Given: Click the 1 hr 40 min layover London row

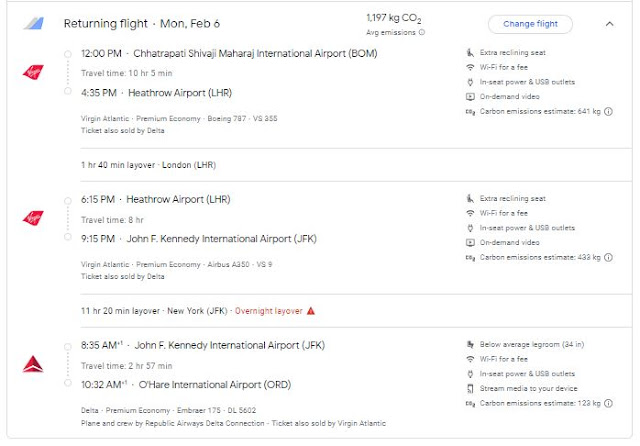Looking at the screenshot, I should [148, 165].
